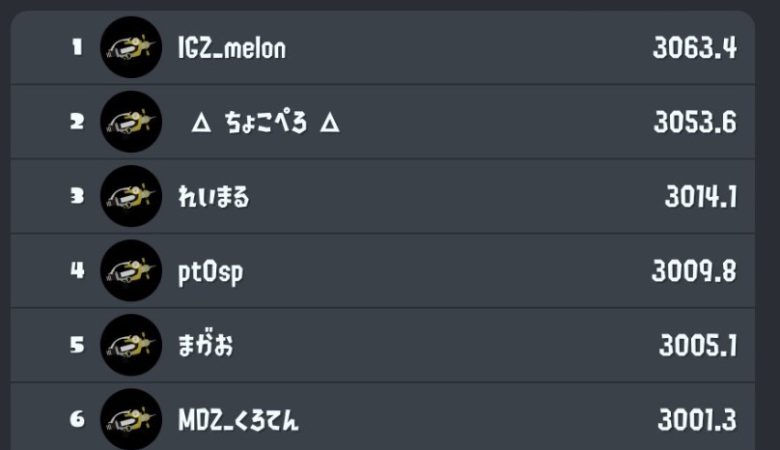
Task: Select the まがお player name
Action: point(205,345)
